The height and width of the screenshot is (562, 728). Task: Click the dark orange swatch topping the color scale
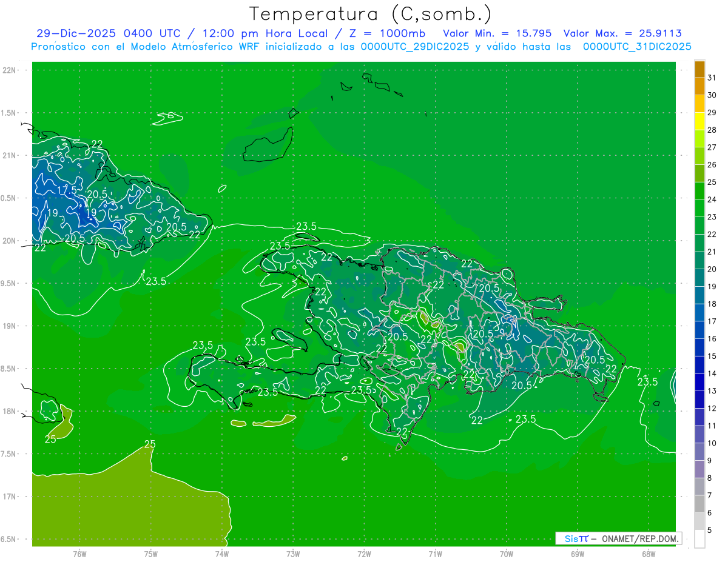coord(699,69)
